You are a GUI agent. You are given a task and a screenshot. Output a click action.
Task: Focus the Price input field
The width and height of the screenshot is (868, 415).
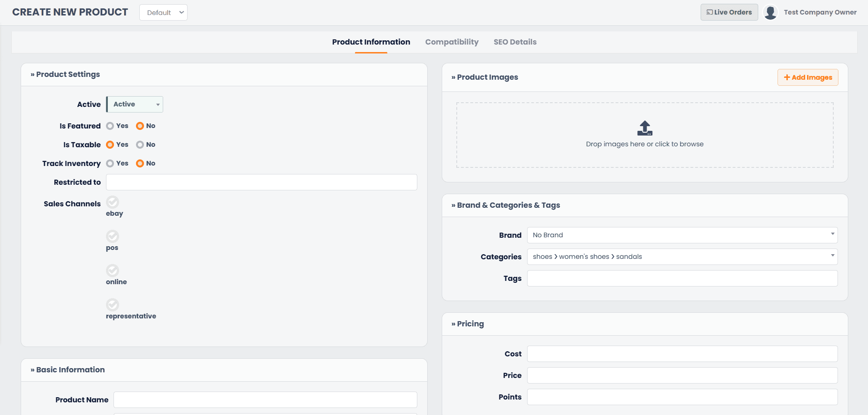[x=682, y=375]
